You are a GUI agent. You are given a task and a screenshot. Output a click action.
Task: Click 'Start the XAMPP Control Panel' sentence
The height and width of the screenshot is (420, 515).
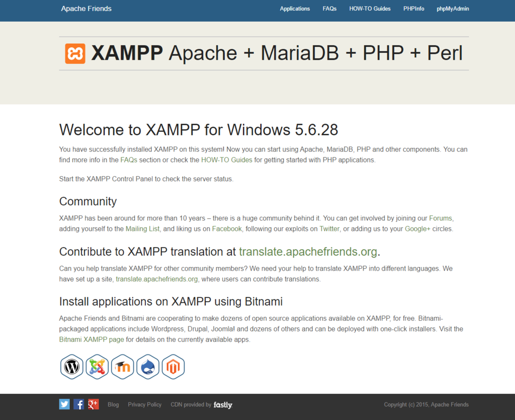[146, 179]
